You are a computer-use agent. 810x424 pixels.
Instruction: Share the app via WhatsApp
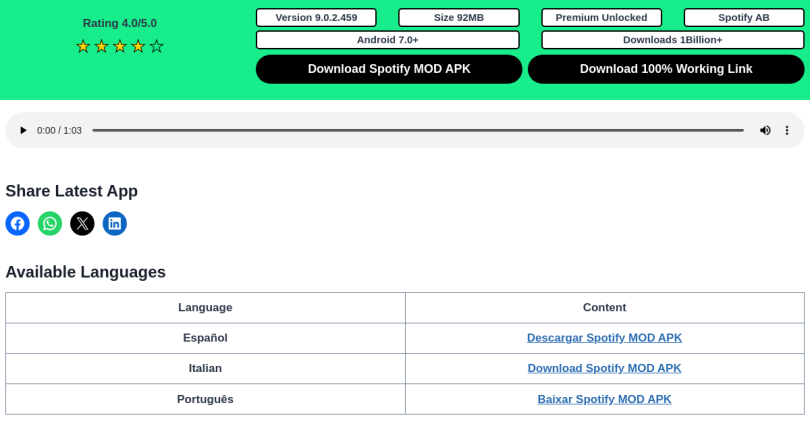point(50,224)
